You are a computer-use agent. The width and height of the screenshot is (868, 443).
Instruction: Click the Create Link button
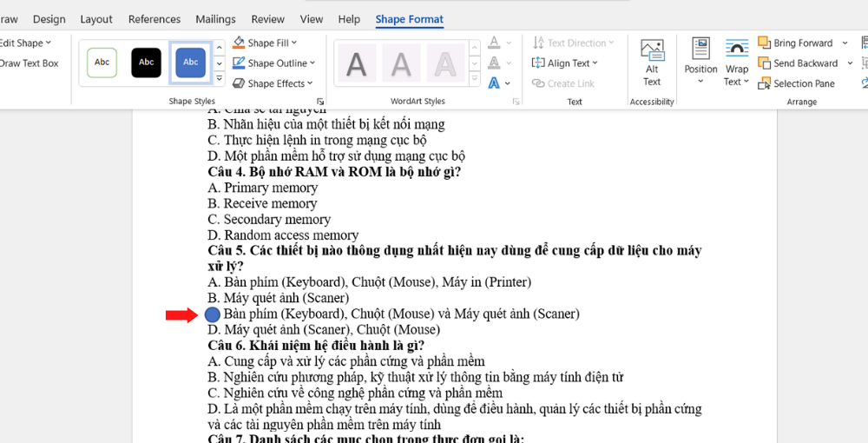(563, 83)
